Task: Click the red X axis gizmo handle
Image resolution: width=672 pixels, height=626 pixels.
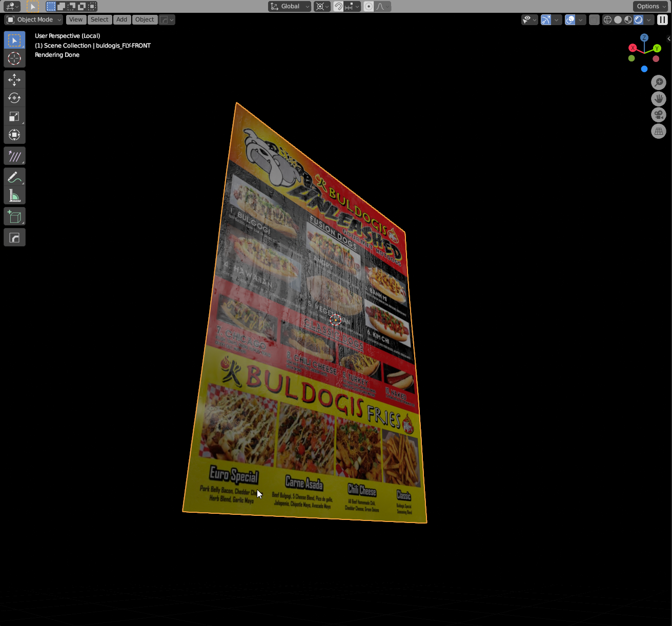Action: tap(633, 48)
